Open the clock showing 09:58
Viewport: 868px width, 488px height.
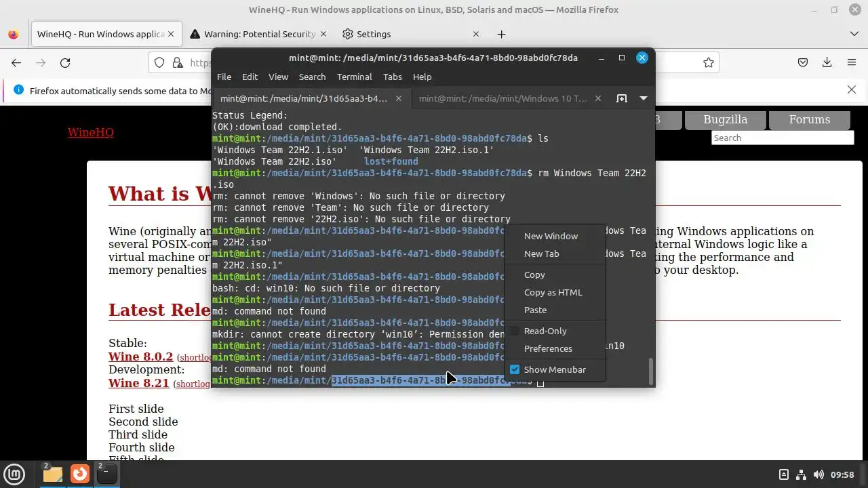coord(842,474)
